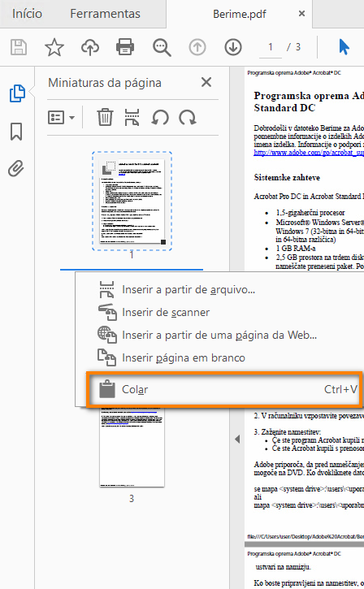Click the page 1 label under thumbnail
364x589 pixels.
tap(132, 254)
